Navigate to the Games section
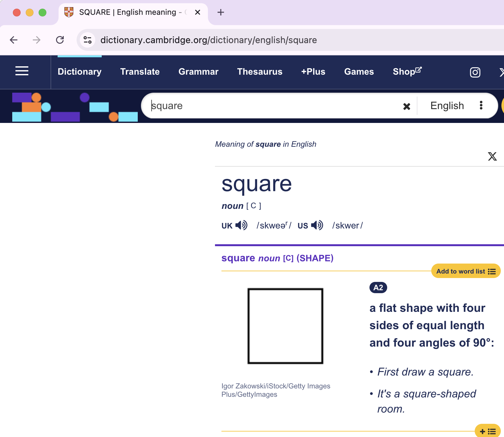Viewport: 504px width, 437px height. coord(359,72)
